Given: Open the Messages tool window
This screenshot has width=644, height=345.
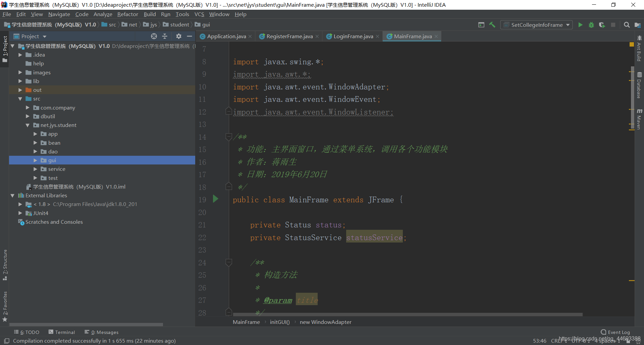Looking at the screenshot, I should click(x=102, y=332).
